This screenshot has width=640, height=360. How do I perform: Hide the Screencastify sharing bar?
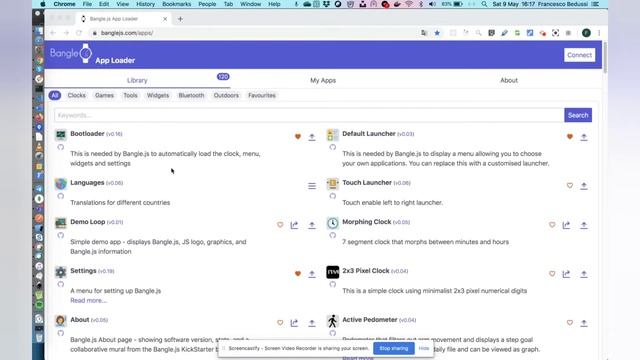tap(424, 349)
